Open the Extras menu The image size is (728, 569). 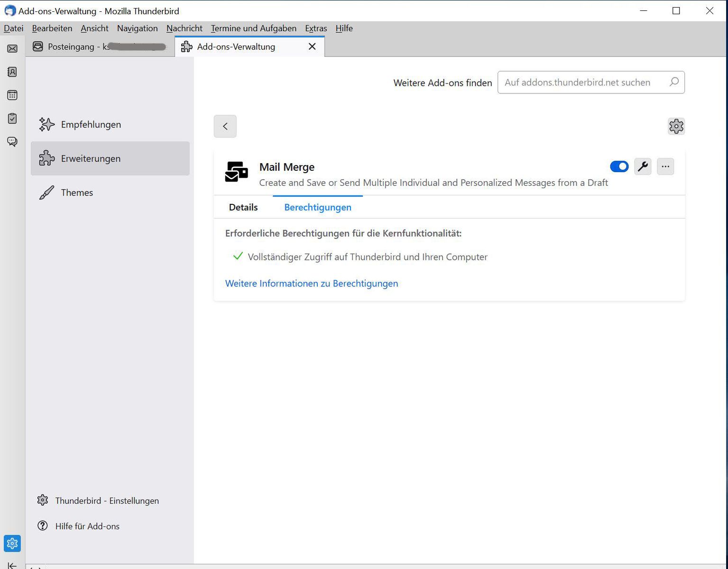click(x=316, y=28)
